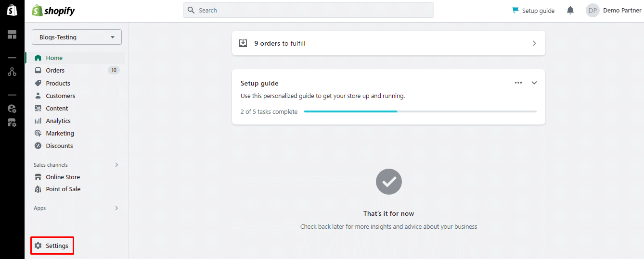Collapse the Setup guide card chevron

pyautogui.click(x=534, y=83)
